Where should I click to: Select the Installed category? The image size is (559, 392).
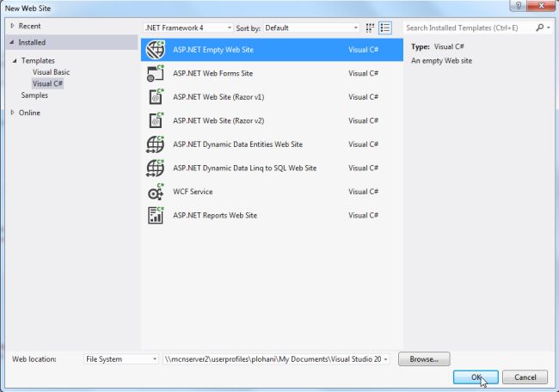pos(72,42)
